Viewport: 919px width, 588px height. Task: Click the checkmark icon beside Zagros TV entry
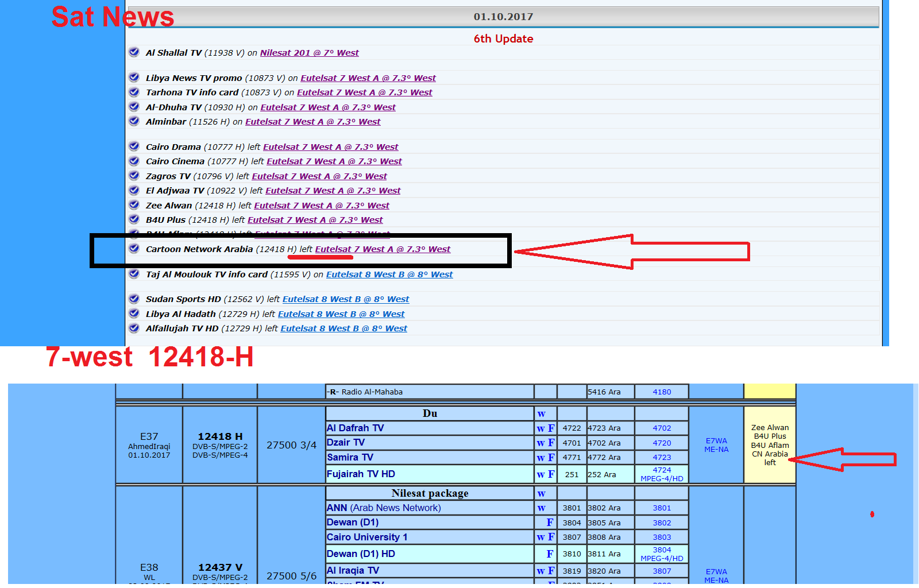134,176
